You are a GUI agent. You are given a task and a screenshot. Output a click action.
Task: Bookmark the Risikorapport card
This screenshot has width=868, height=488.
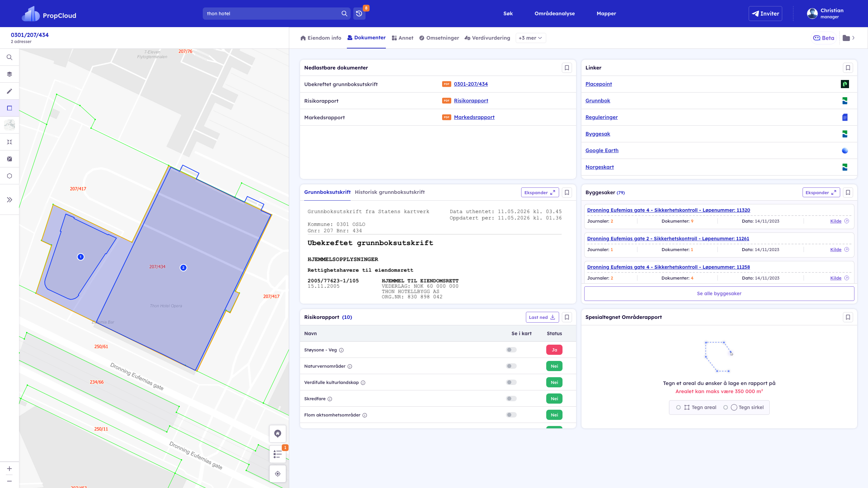point(567,317)
